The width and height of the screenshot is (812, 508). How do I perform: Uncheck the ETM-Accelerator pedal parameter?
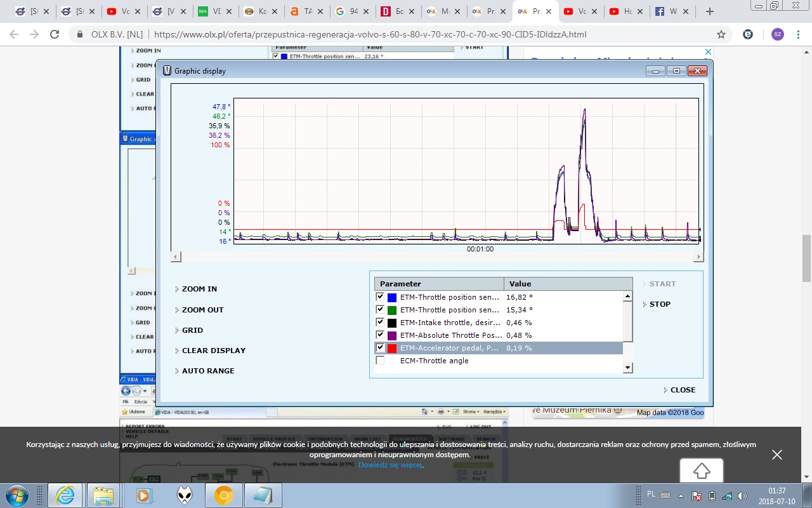(x=380, y=348)
